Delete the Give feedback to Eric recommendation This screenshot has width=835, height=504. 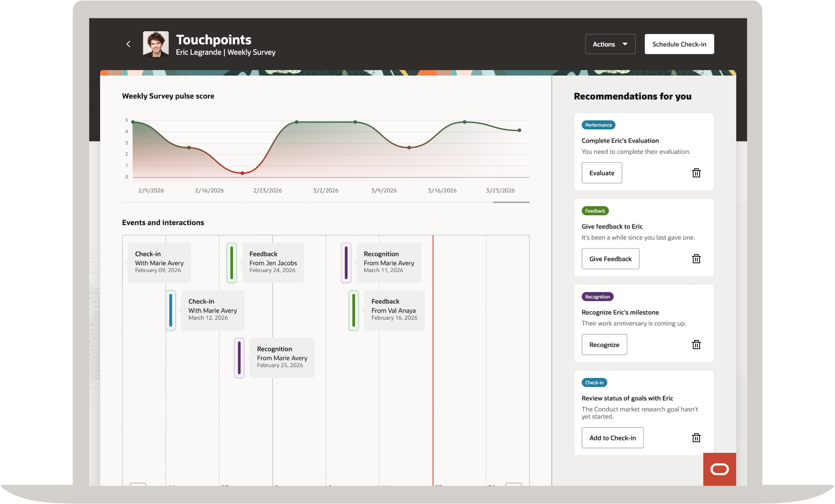click(696, 259)
